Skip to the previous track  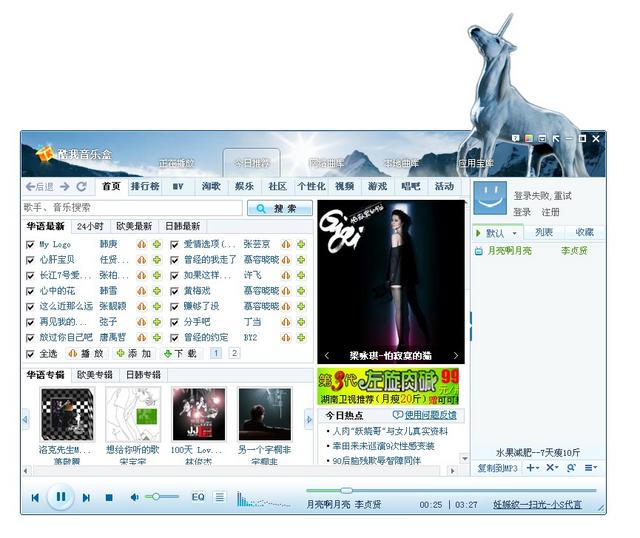click(35, 498)
